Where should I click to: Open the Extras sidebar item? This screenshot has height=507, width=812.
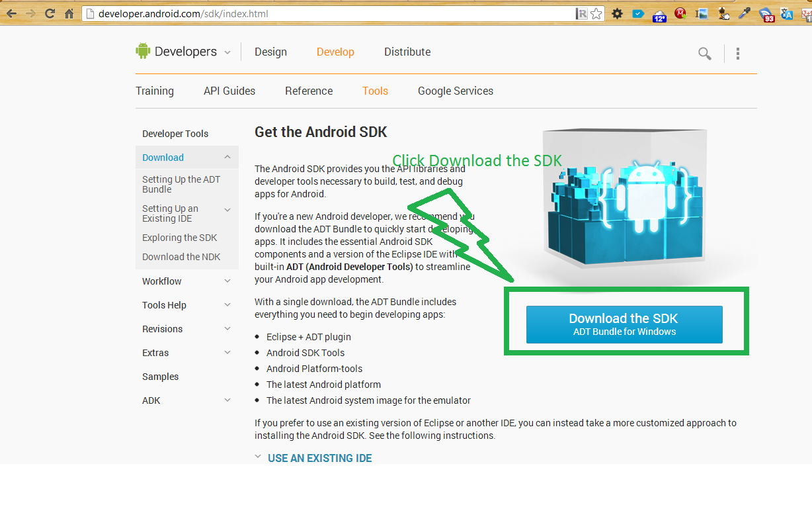click(x=155, y=353)
